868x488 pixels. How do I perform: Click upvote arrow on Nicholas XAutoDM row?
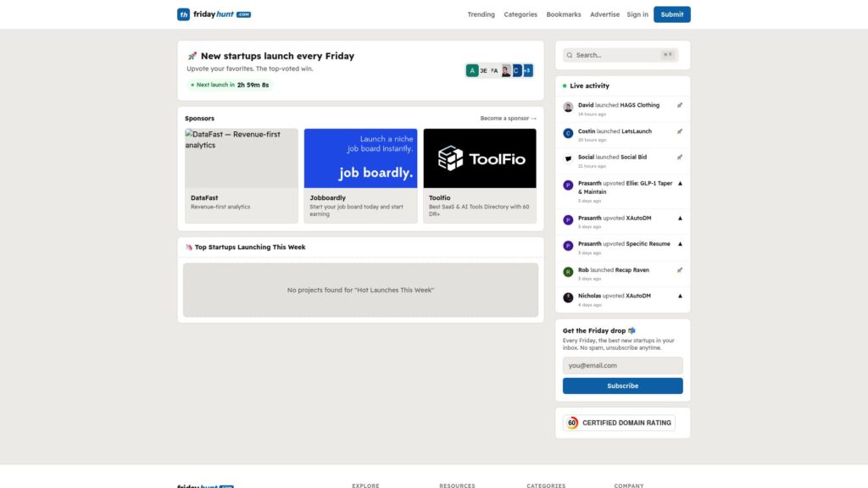[681, 296]
